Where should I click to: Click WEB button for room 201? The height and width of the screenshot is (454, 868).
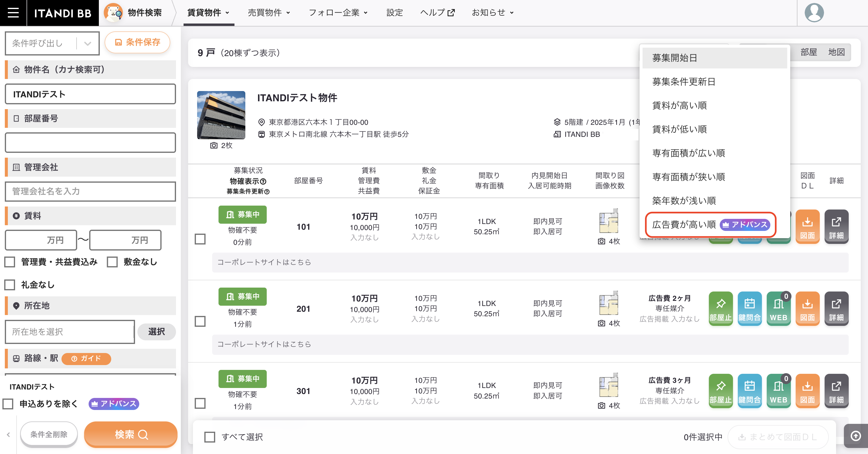coord(778,308)
